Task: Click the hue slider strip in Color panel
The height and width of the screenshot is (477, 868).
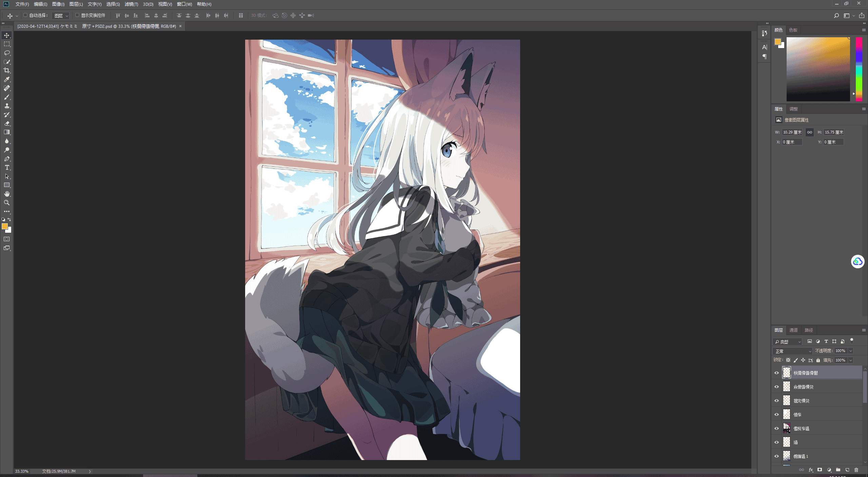Action: click(859, 69)
